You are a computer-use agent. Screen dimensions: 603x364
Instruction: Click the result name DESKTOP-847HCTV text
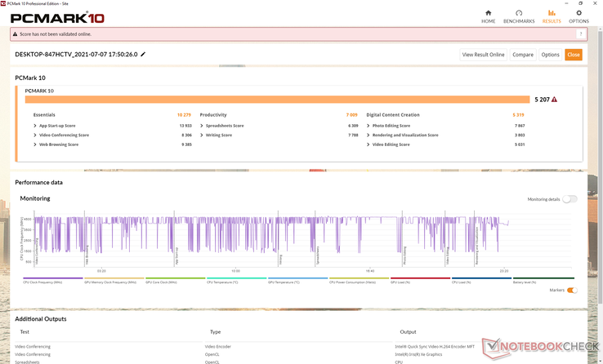click(76, 54)
